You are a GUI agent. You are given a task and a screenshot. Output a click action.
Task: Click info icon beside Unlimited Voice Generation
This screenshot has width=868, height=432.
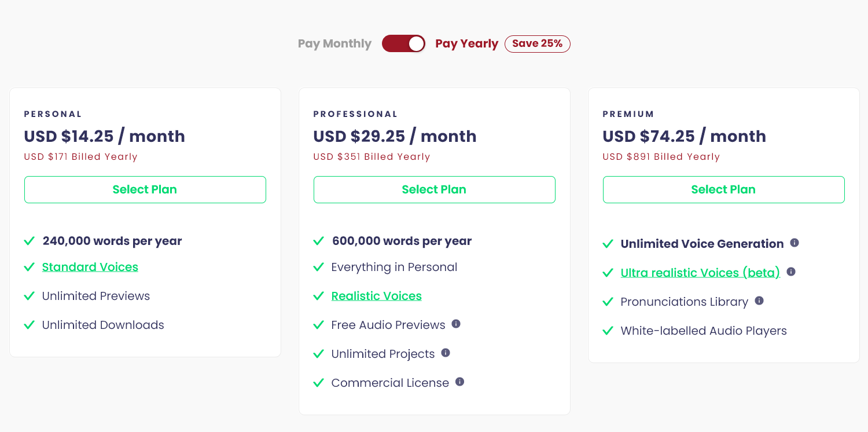tap(795, 243)
